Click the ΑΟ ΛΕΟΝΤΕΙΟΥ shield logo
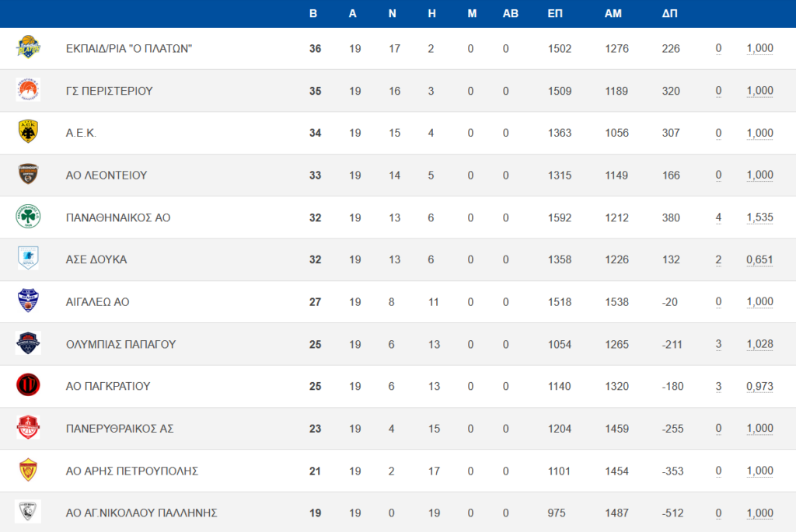The image size is (796, 532). [28, 174]
